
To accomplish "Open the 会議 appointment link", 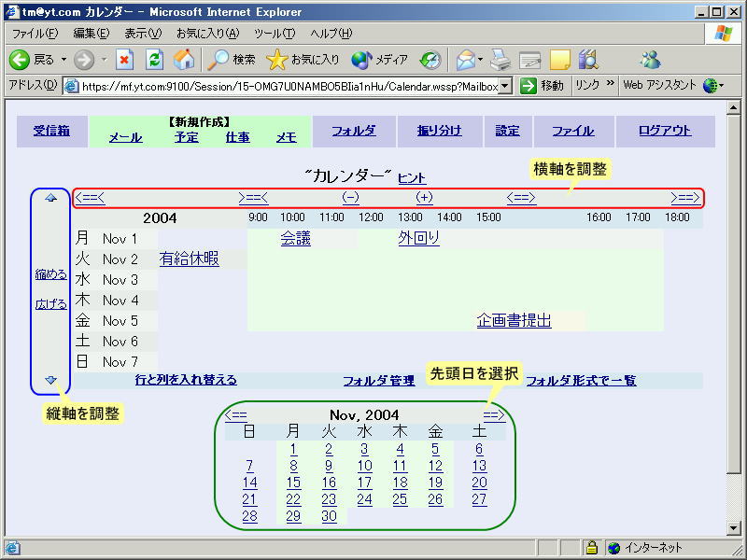I will pyautogui.click(x=296, y=239).
